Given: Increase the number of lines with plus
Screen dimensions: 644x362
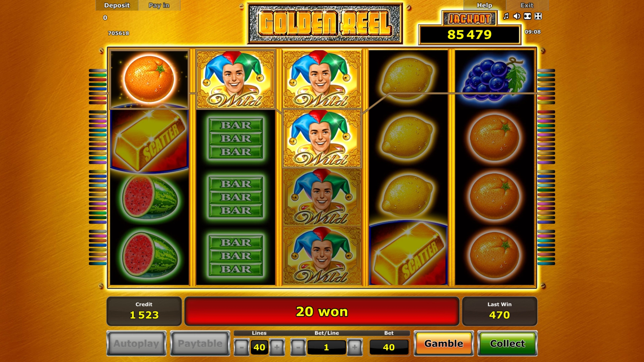Looking at the screenshot, I should coord(277,347).
